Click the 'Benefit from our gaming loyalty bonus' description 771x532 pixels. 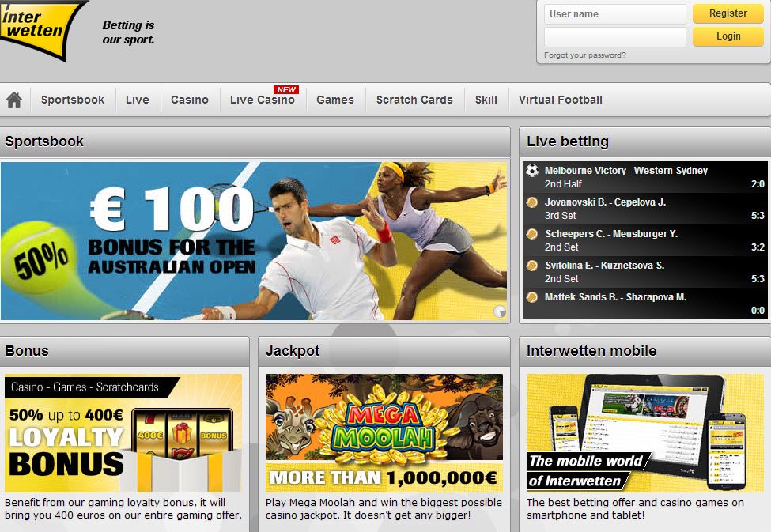[123, 509]
